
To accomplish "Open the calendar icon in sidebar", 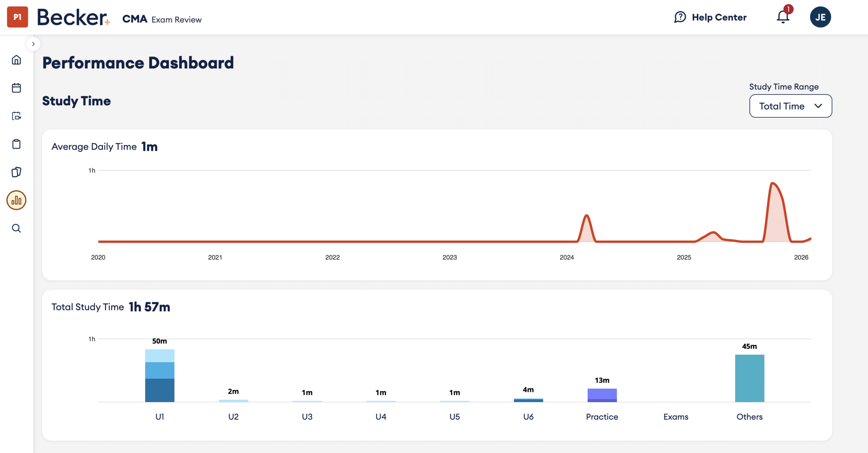I will click(16, 88).
